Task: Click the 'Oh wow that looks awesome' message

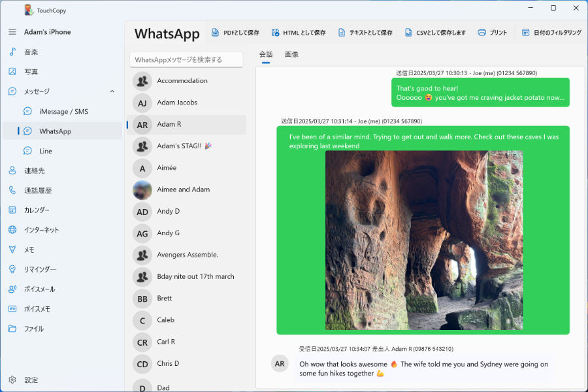Action: pos(423,368)
